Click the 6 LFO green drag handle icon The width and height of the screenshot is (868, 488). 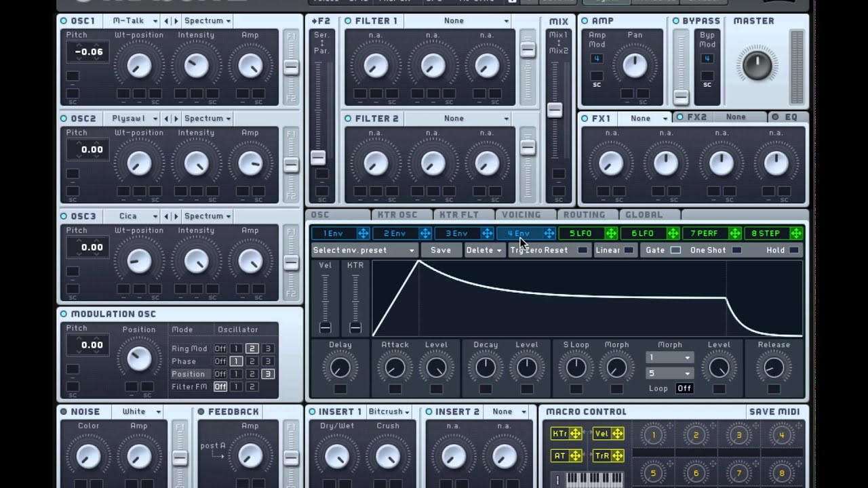click(x=673, y=233)
